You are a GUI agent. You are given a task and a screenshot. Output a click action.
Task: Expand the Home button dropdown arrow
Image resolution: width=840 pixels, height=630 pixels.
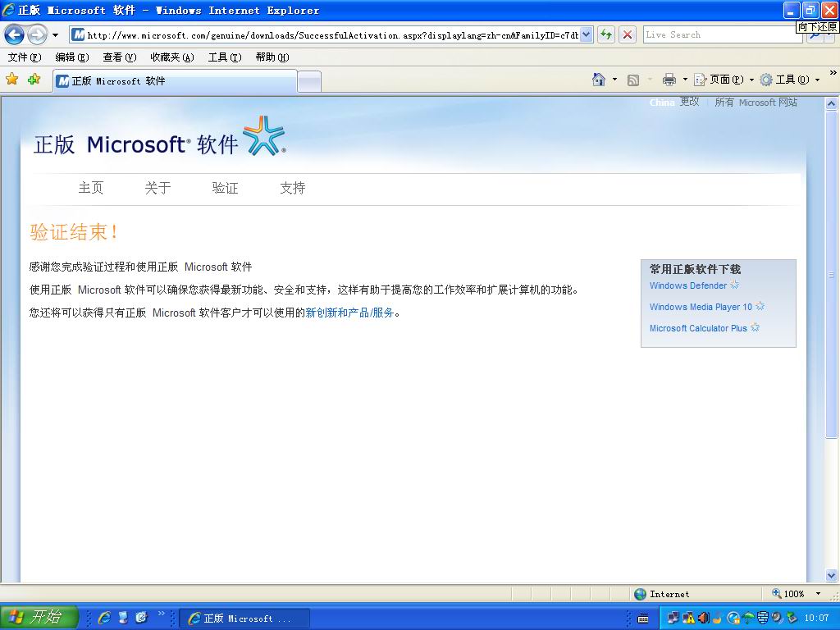click(x=614, y=80)
